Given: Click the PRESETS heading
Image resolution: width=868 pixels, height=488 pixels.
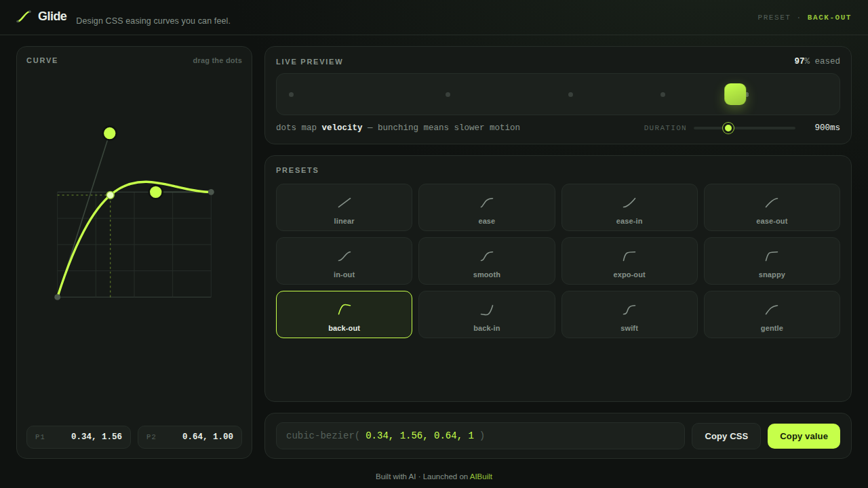Looking at the screenshot, I should tap(297, 170).
